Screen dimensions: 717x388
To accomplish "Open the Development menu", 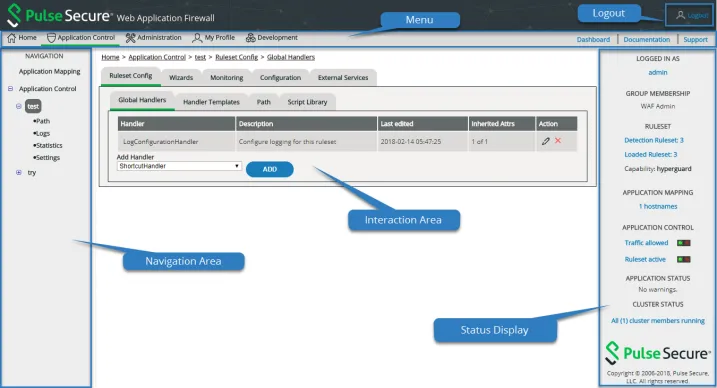I will coord(272,38).
